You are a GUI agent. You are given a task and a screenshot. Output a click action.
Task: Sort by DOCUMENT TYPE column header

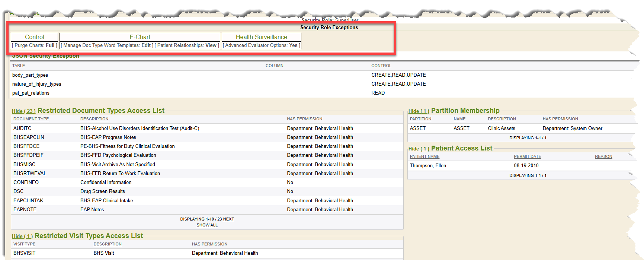click(31, 119)
